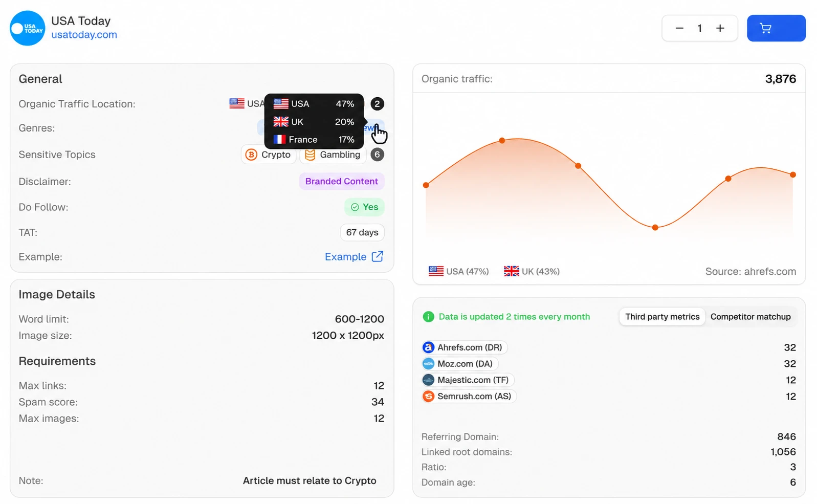The image size is (817, 504).
Task: Click the organic traffic value 3,876
Action: point(780,79)
